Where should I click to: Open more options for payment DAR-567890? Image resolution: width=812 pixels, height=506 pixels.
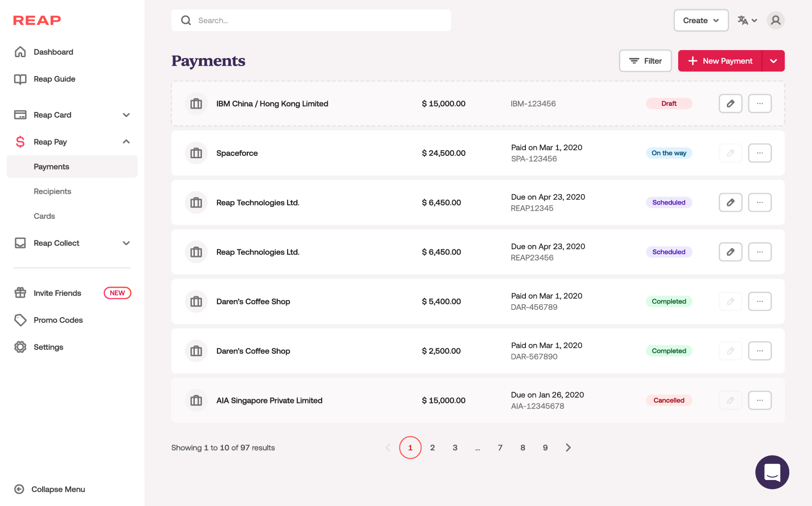click(x=760, y=351)
